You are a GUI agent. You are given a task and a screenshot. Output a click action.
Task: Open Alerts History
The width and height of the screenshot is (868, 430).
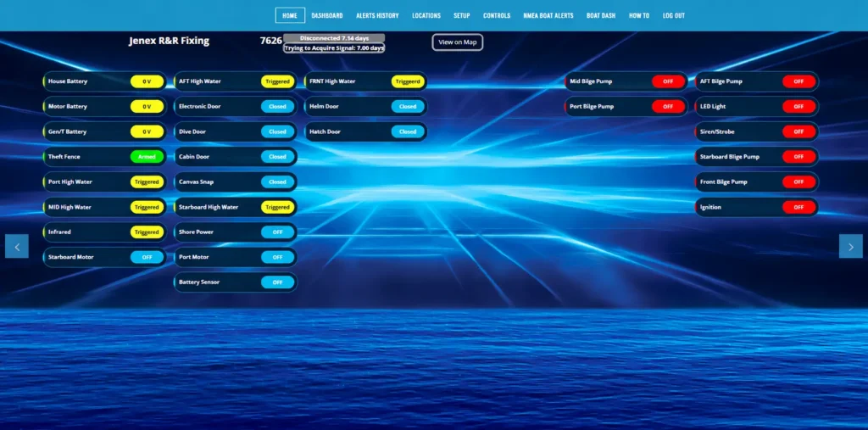tap(377, 15)
